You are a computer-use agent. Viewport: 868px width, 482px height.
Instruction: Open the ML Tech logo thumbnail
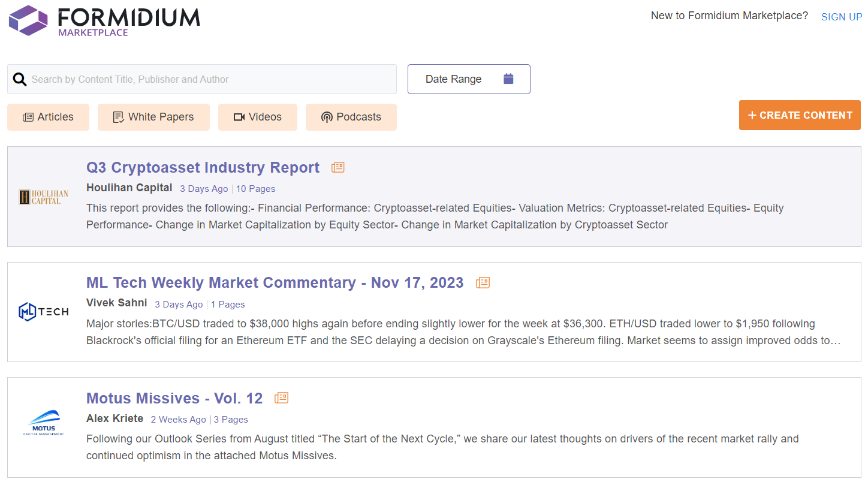click(x=44, y=312)
